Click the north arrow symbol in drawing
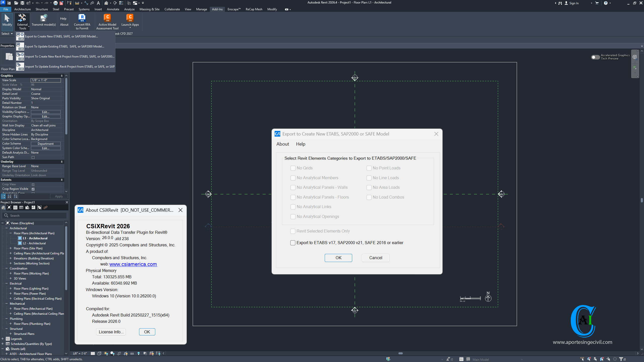The image size is (644, 362). click(488, 298)
